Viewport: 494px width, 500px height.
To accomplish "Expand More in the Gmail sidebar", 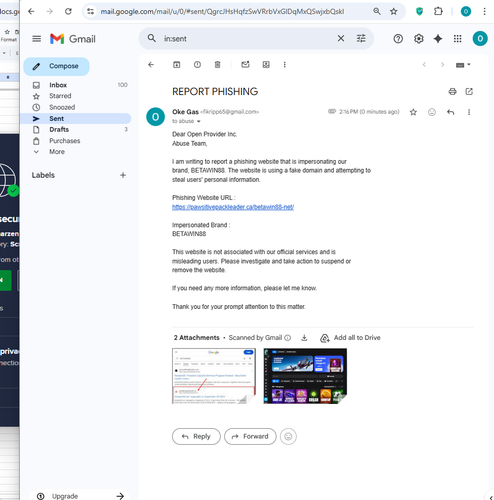I will (76, 152).
